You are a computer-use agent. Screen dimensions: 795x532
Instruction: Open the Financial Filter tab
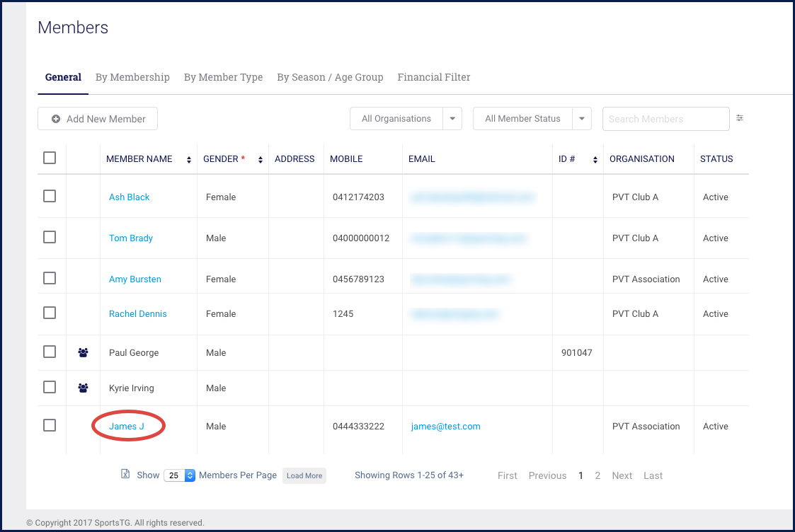[433, 77]
